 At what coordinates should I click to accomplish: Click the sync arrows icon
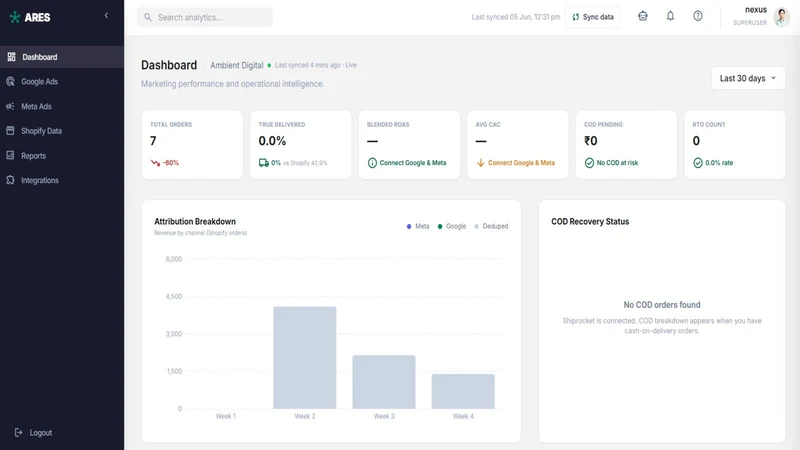pos(576,17)
